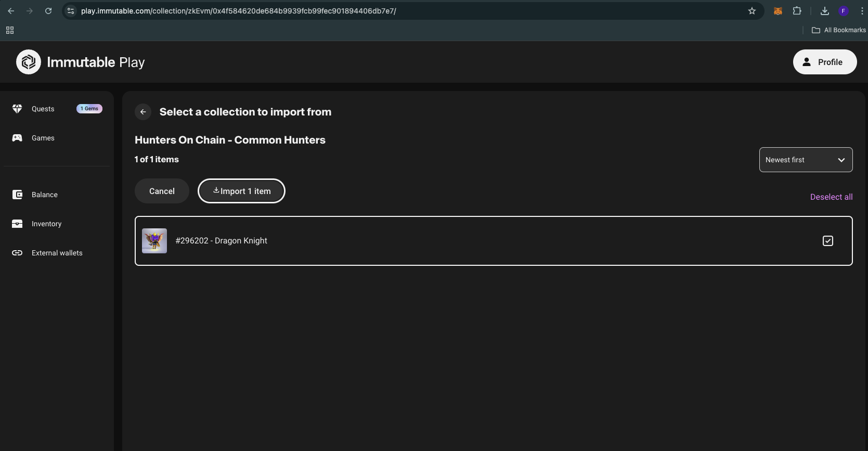Open site information icon in address bar
Screen dimensions: 868x451
tap(71, 11)
